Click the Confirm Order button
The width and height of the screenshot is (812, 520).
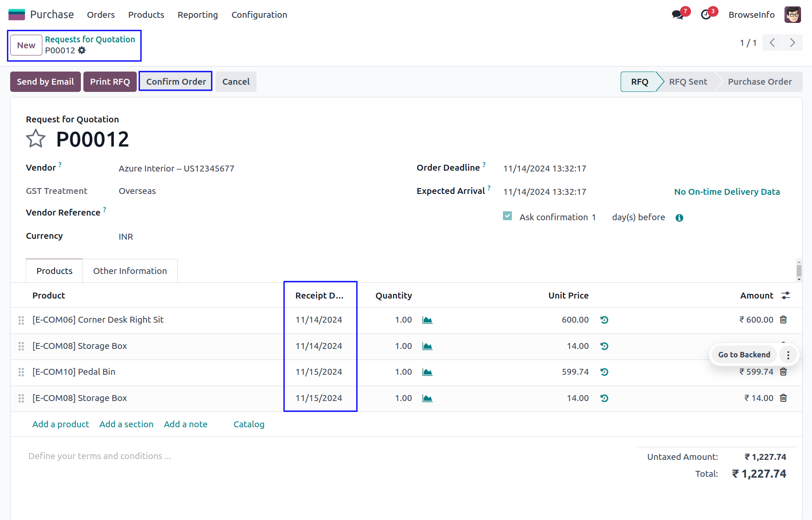(x=176, y=82)
